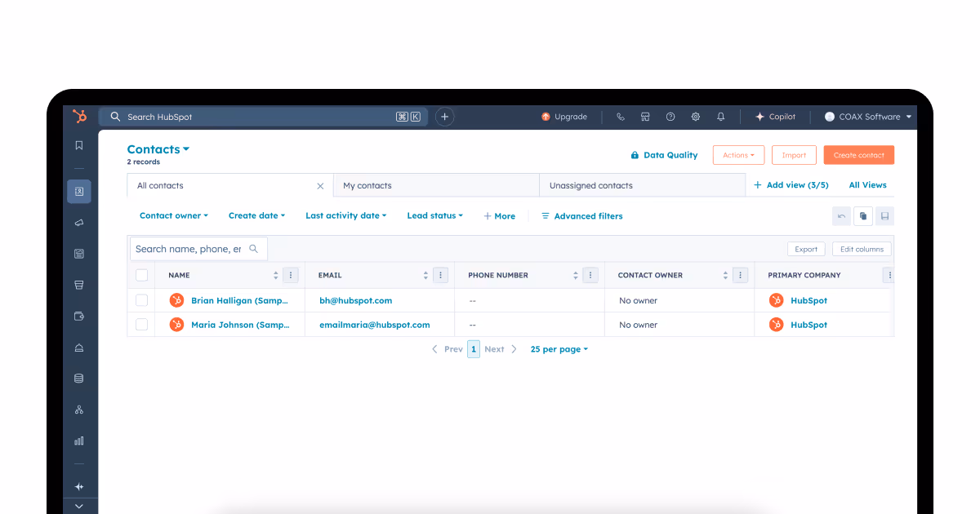Sort by the Contact Owner column arrows
Image resolution: width=980 pixels, height=514 pixels.
point(725,276)
